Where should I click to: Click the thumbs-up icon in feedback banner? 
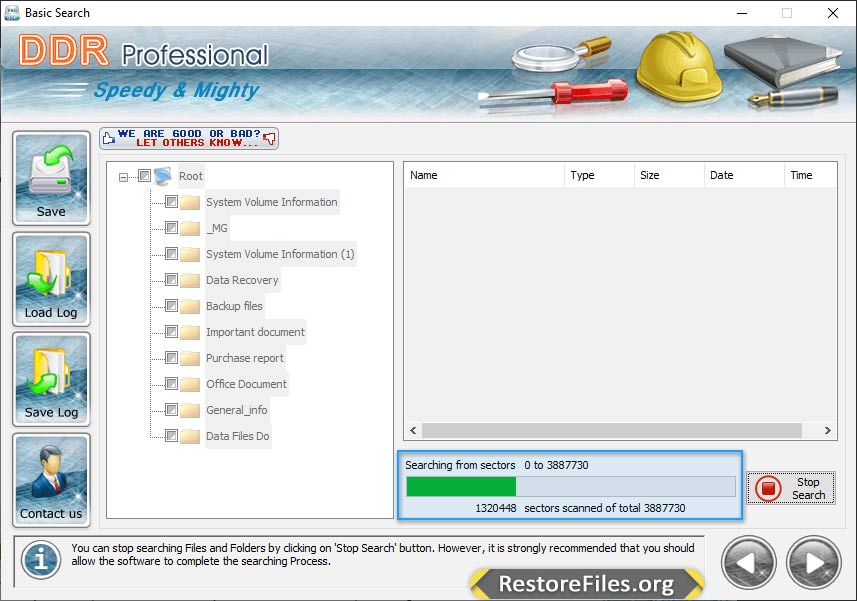(109, 138)
